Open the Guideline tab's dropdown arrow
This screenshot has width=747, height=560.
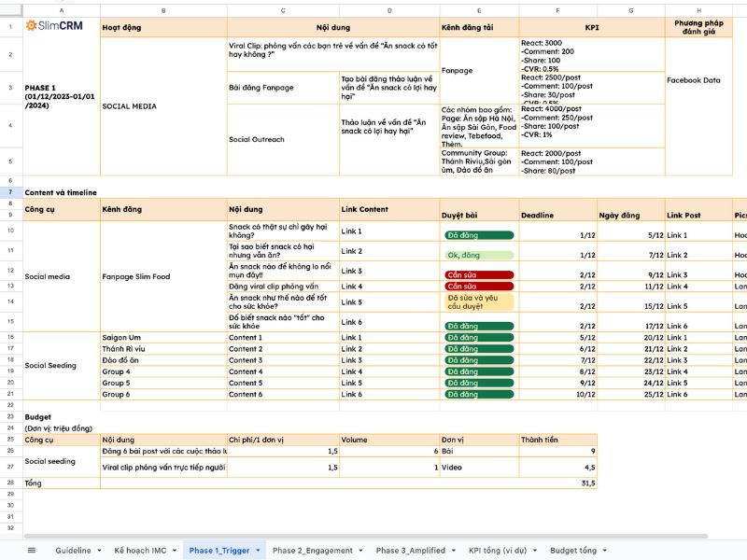click(x=99, y=551)
